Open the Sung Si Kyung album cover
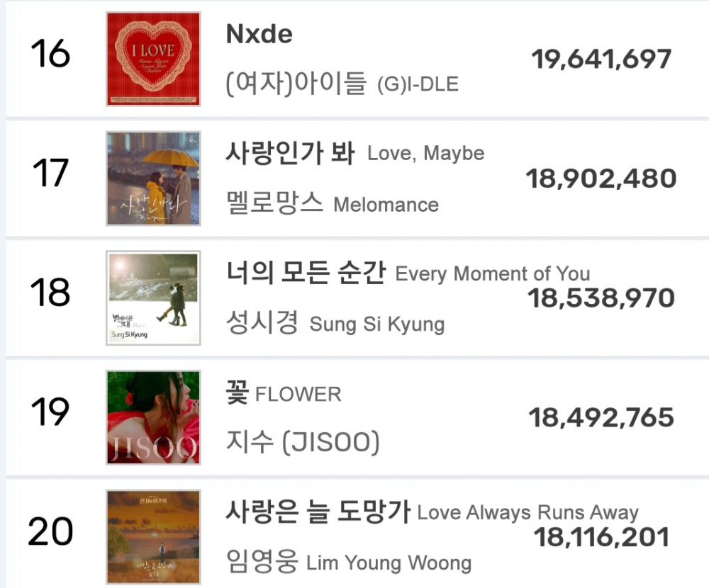The width and height of the screenshot is (709, 588). coord(153,298)
